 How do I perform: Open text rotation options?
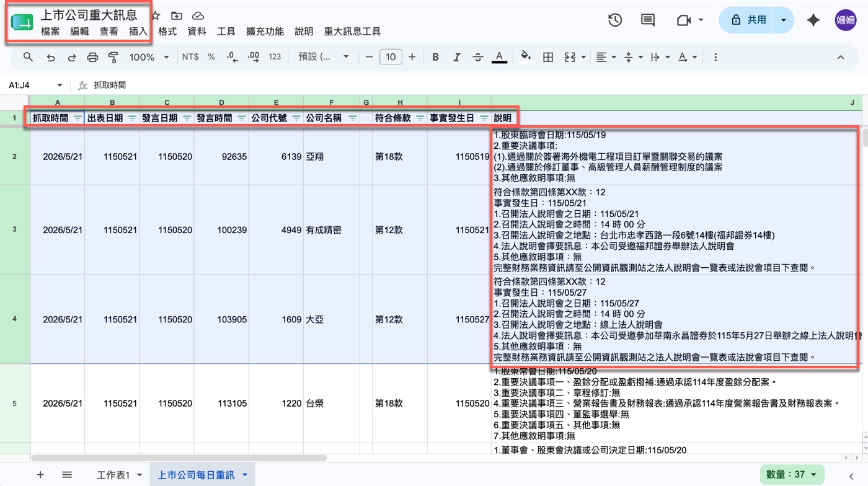[x=687, y=57]
